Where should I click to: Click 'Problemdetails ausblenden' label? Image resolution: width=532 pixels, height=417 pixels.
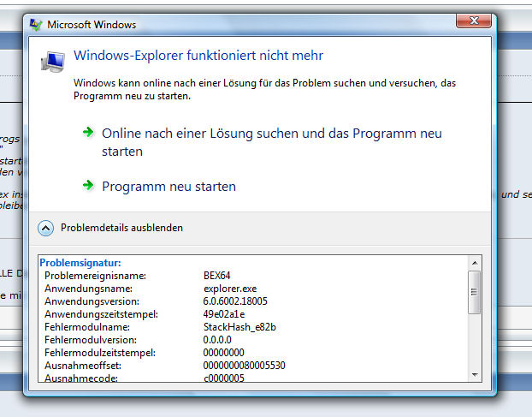point(121,228)
